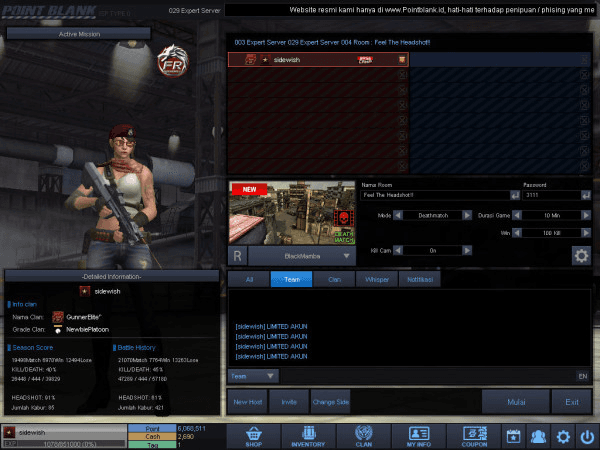The height and width of the screenshot is (450, 600).
Task: Toggle Kill Cam with right arrow
Action: click(467, 250)
